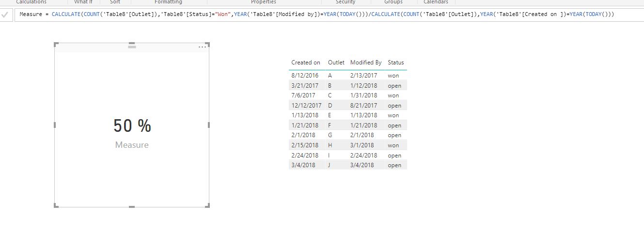Grab the card visual's drag handle lines
The image size is (644, 235).
click(132, 47)
